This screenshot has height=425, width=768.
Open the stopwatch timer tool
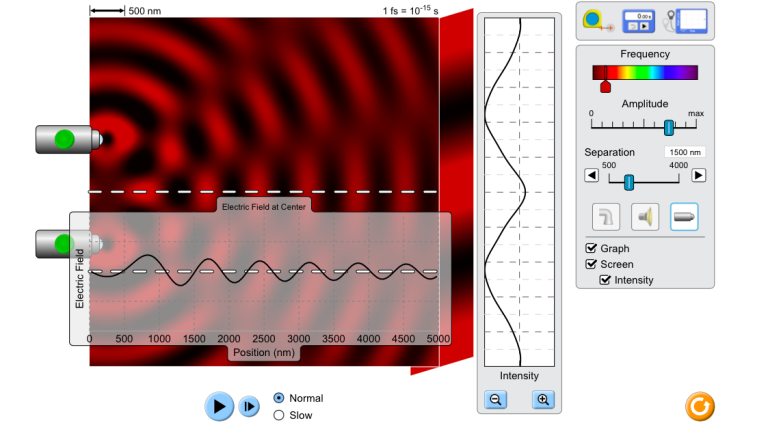pyautogui.click(x=639, y=22)
